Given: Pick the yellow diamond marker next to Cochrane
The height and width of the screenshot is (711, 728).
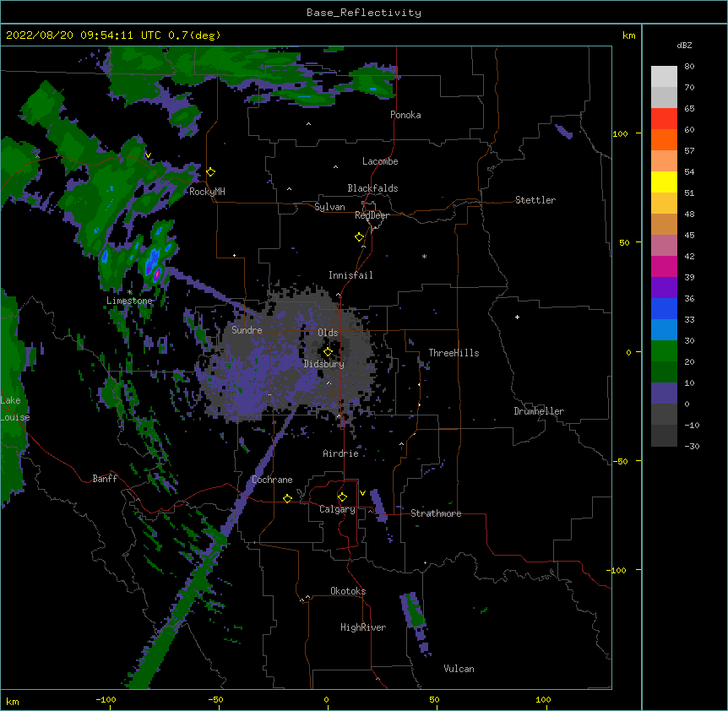Looking at the screenshot, I should 287,498.
